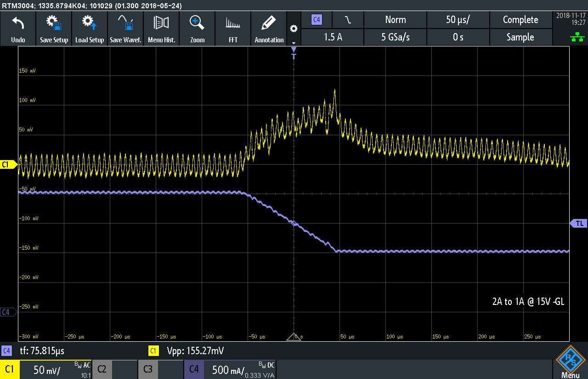Click the TL trigger level marker

(579, 224)
